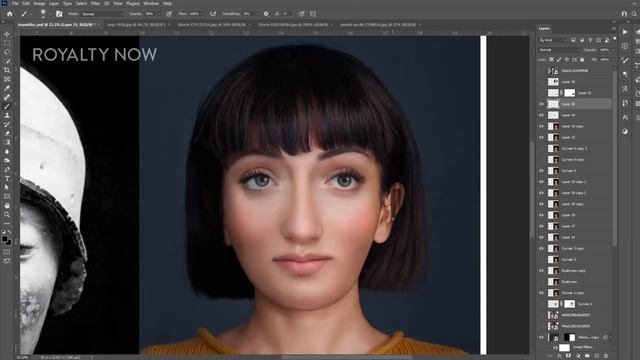
Task: Open the Smoothing slider dropdown arrow
Action: [x=257, y=14]
